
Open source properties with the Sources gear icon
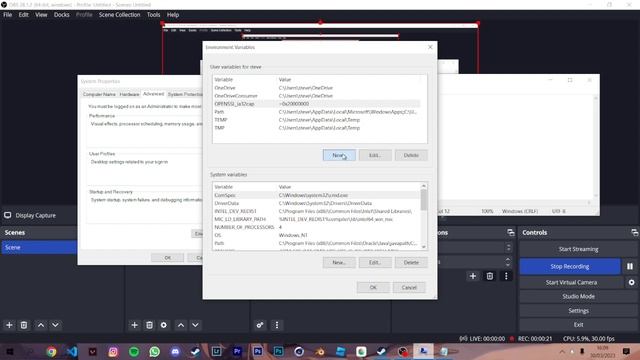pos(164,325)
